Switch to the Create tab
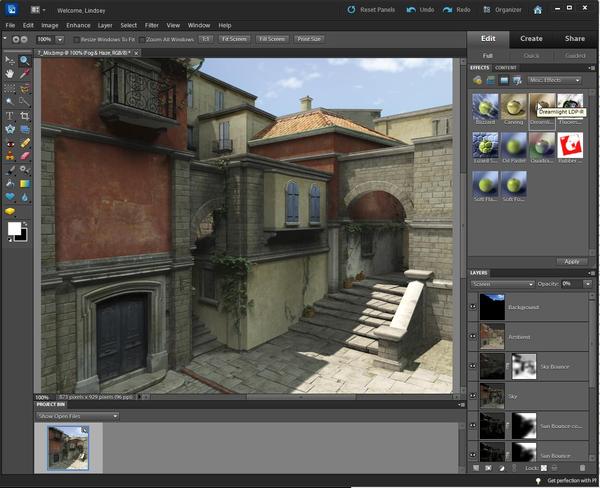 531,39
